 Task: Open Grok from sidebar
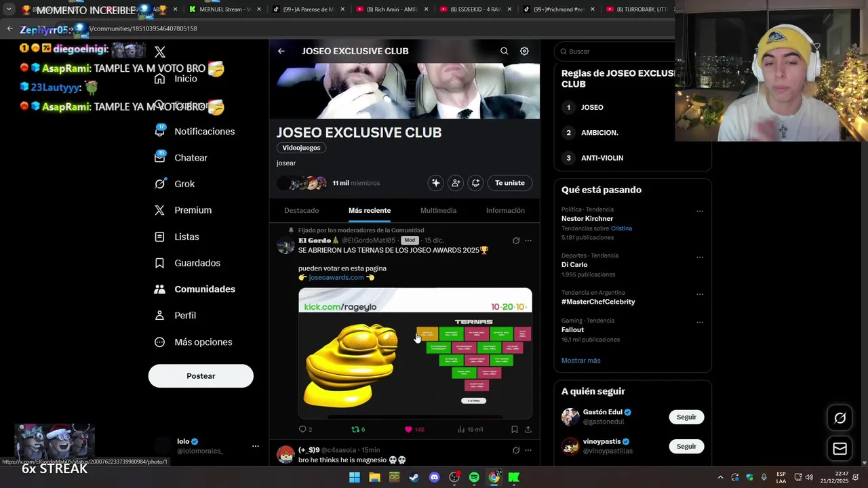175,184
